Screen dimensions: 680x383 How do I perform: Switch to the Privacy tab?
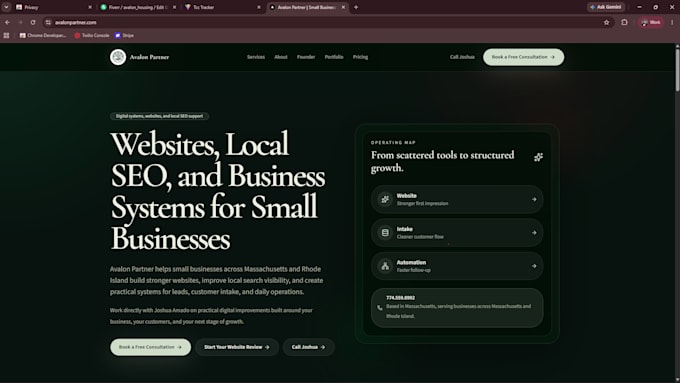(53, 7)
